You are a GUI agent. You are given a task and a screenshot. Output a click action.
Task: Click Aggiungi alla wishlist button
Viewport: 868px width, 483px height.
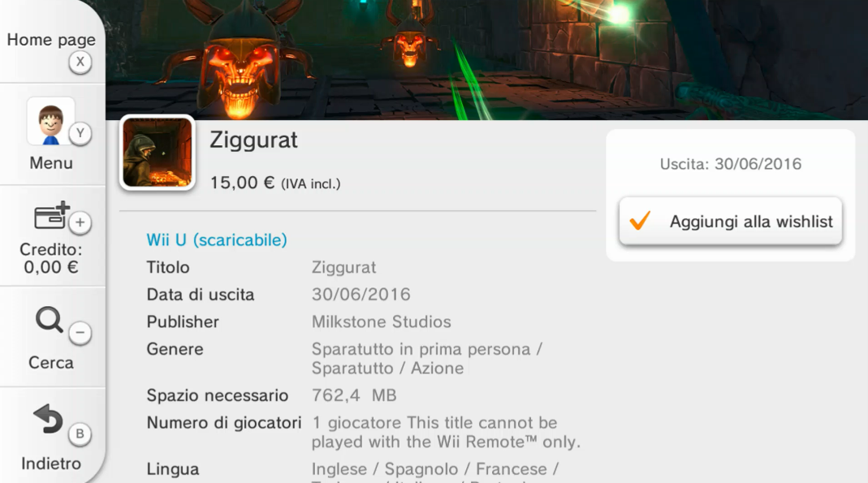click(x=731, y=222)
